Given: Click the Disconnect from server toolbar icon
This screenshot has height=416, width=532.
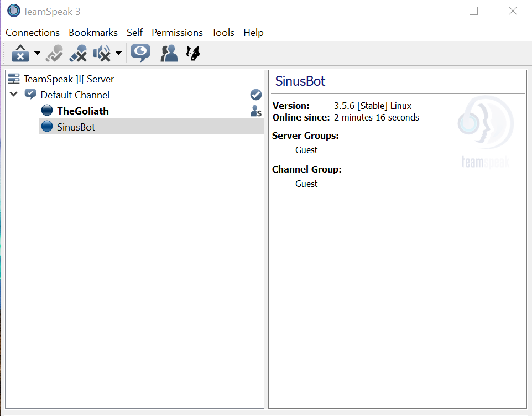Looking at the screenshot, I should (x=20, y=53).
